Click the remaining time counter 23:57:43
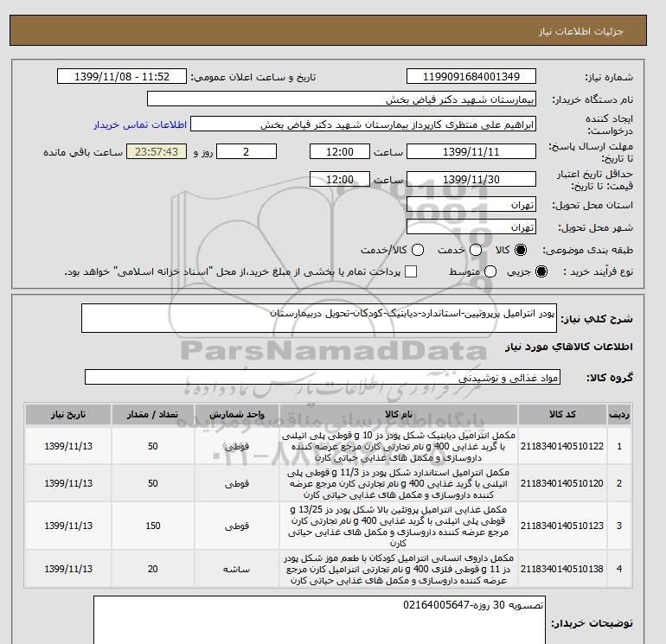666x644 pixels. click(x=157, y=151)
